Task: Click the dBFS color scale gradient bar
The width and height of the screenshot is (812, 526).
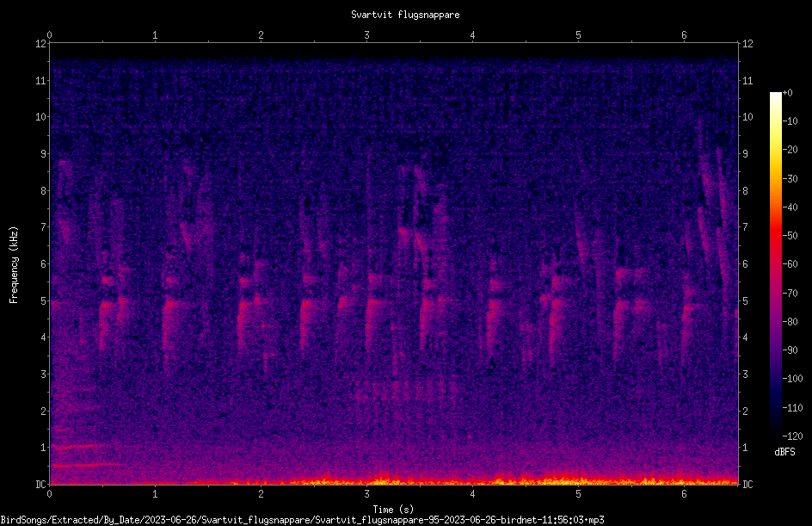Action: tap(775, 263)
